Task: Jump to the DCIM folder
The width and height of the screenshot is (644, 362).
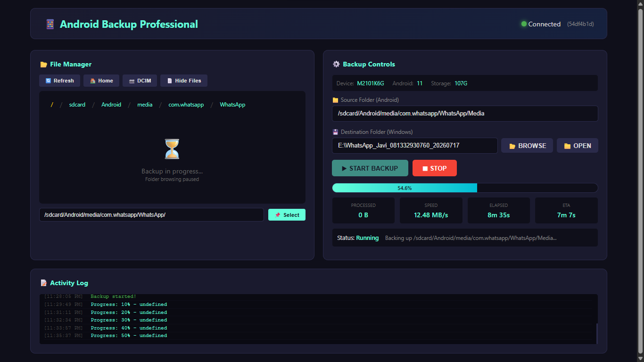Action: (140, 81)
